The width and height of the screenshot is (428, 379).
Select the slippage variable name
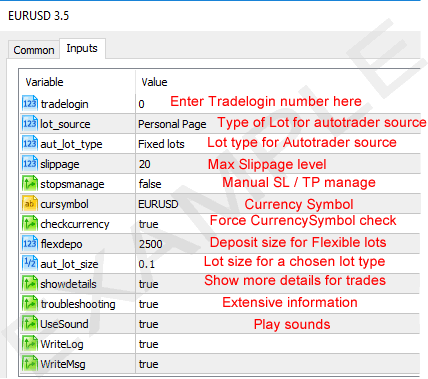coord(60,164)
